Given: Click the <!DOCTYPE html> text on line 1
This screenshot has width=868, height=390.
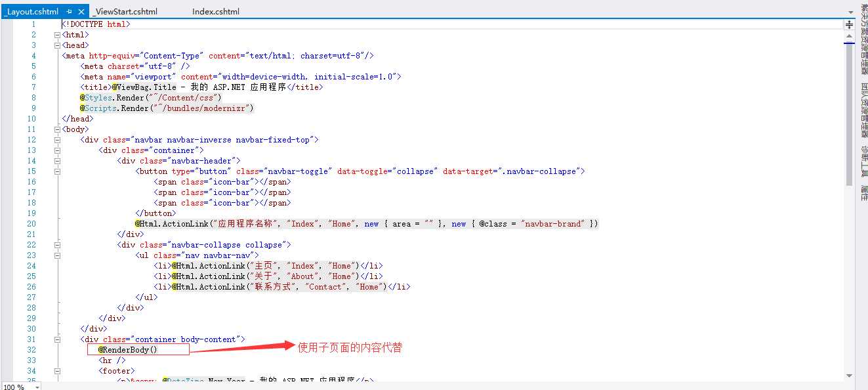Looking at the screenshot, I should [96, 24].
